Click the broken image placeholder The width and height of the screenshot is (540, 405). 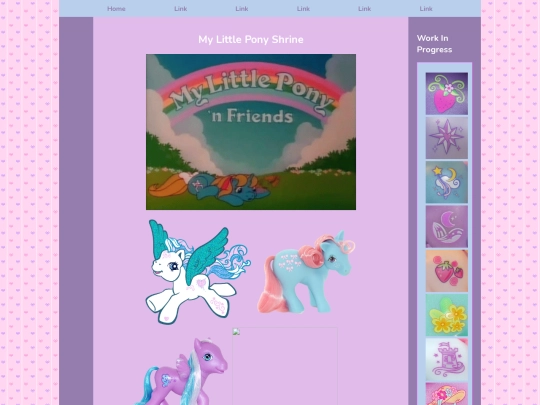[x=284, y=366]
